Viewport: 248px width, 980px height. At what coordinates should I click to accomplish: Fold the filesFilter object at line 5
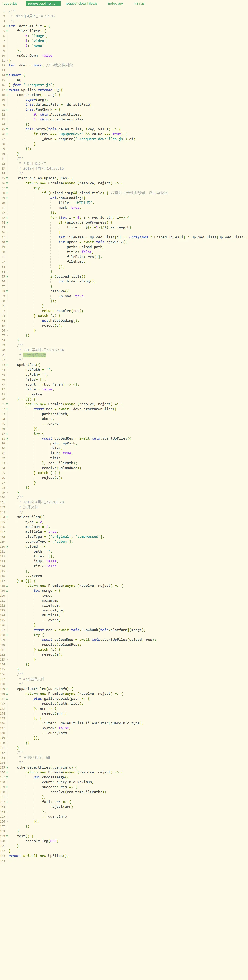point(7,31)
